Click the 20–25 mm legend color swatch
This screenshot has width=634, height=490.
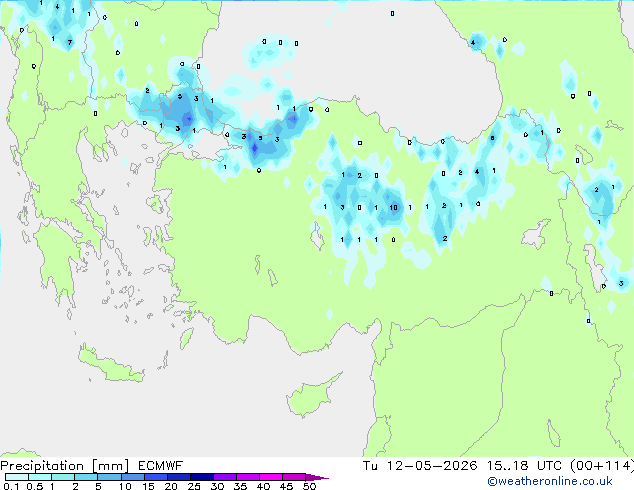pyautogui.click(x=178, y=477)
